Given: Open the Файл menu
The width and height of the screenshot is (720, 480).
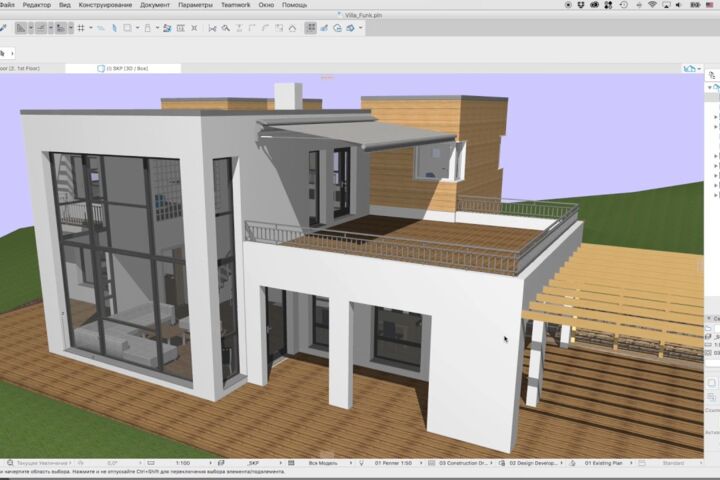Looking at the screenshot, I should tap(7, 5).
